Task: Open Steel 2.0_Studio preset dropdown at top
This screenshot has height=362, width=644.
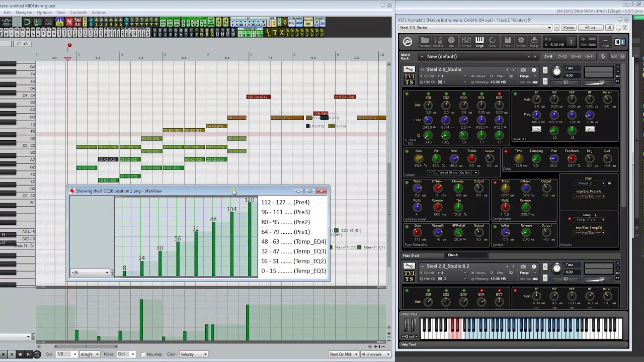Action: (x=475, y=28)
